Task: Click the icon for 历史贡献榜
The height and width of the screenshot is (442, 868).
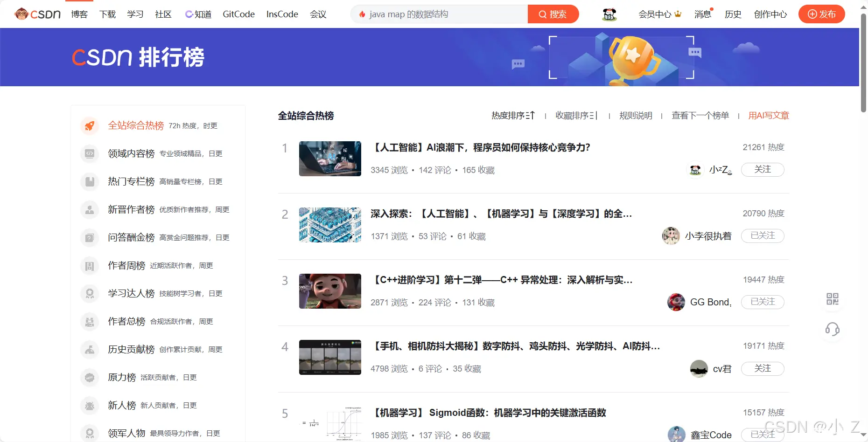Action: coord(90,349)
